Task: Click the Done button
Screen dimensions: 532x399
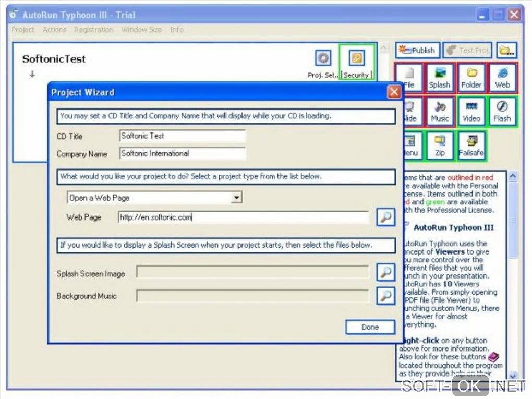Action: [x=370, y=327]
